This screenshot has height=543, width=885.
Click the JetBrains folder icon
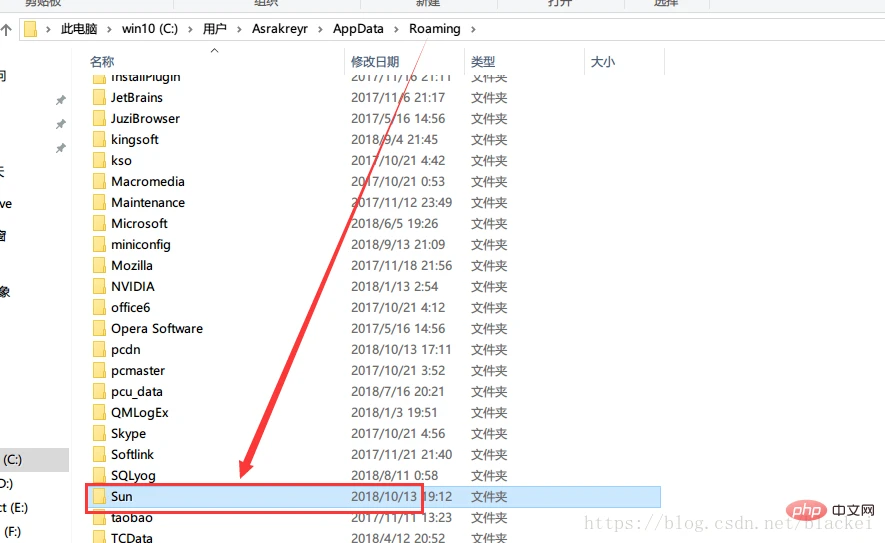[x=99, y=98]
